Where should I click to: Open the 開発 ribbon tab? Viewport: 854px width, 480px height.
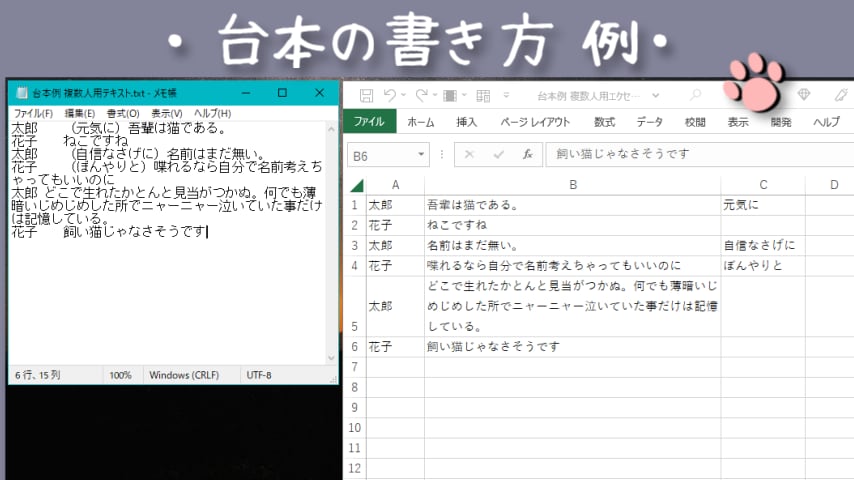pos(781,122)
